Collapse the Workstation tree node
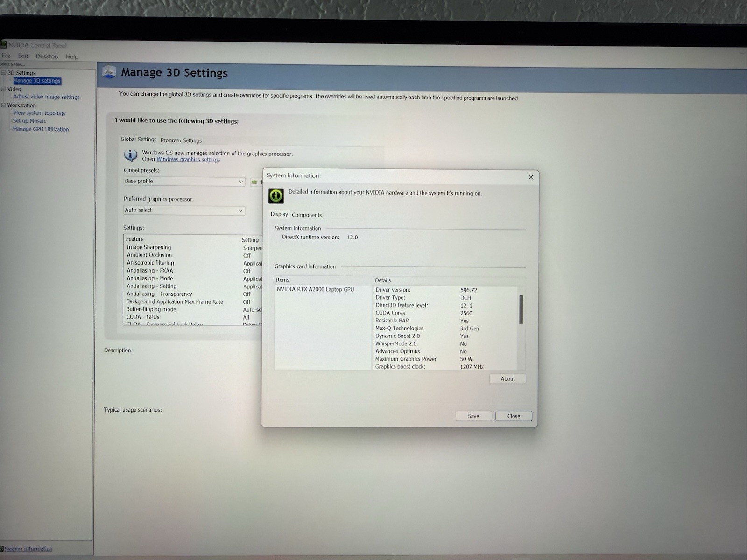Viewport: 747px width, 560px height. coord(4,105)
